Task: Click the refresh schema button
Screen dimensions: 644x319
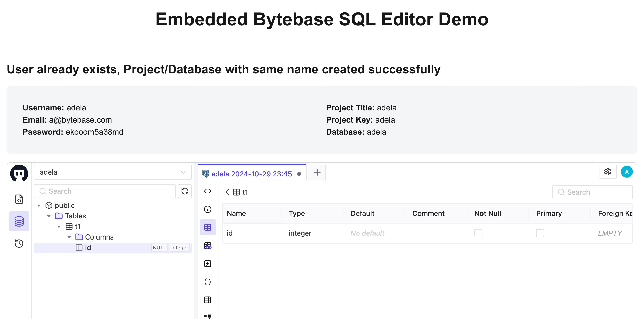Action: 185,191
